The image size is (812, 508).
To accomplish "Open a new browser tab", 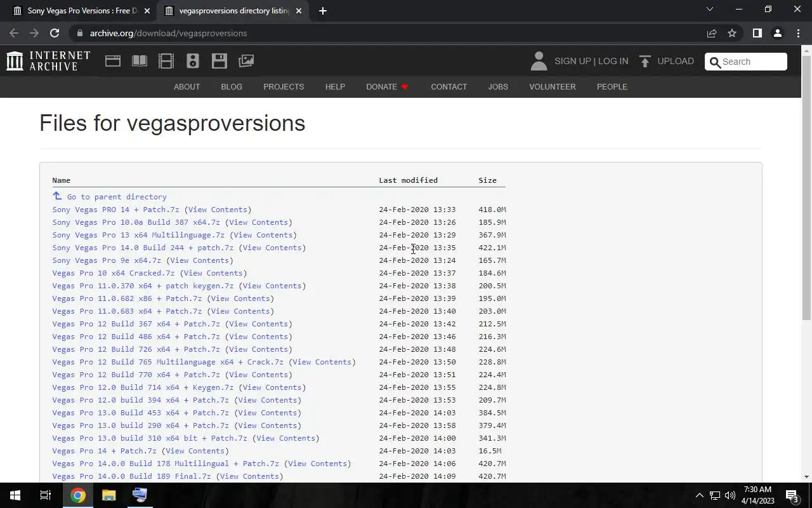I will (322, 11).
